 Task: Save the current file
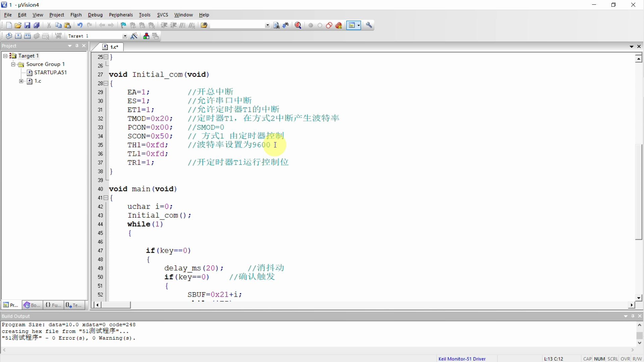pyautogui.click(x=27, y=25)
